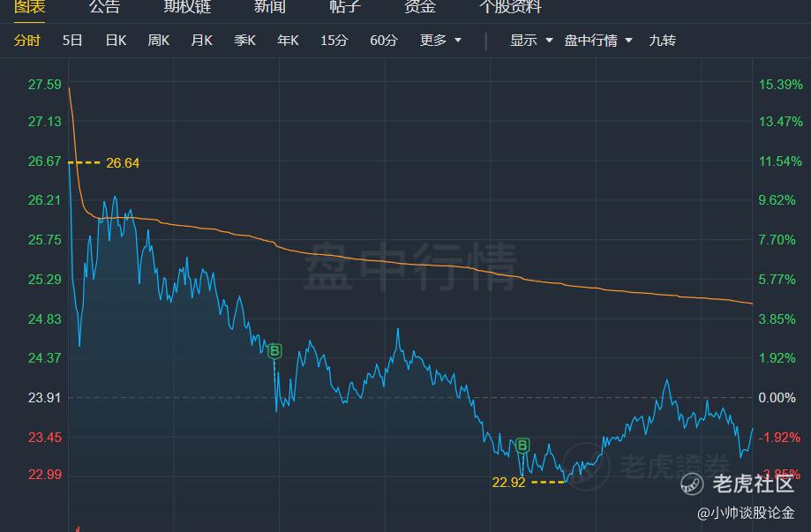Switch to 月K monthly candlestick

[x=202, y=41]
